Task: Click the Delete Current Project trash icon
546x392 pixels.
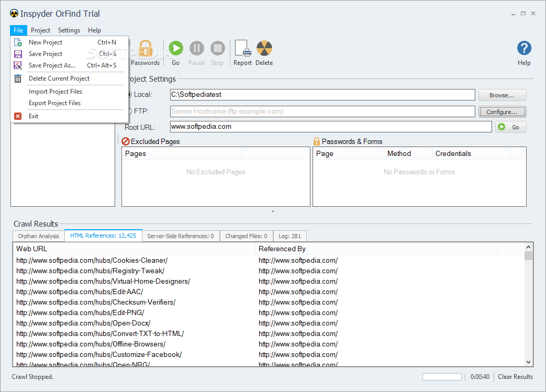Action: click(x=18, y=79)
